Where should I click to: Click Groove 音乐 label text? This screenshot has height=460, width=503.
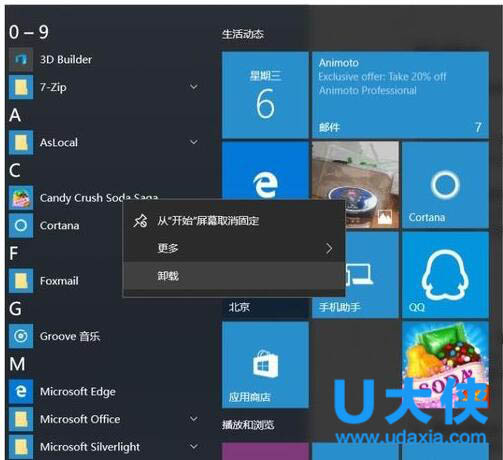pos(70,336)
